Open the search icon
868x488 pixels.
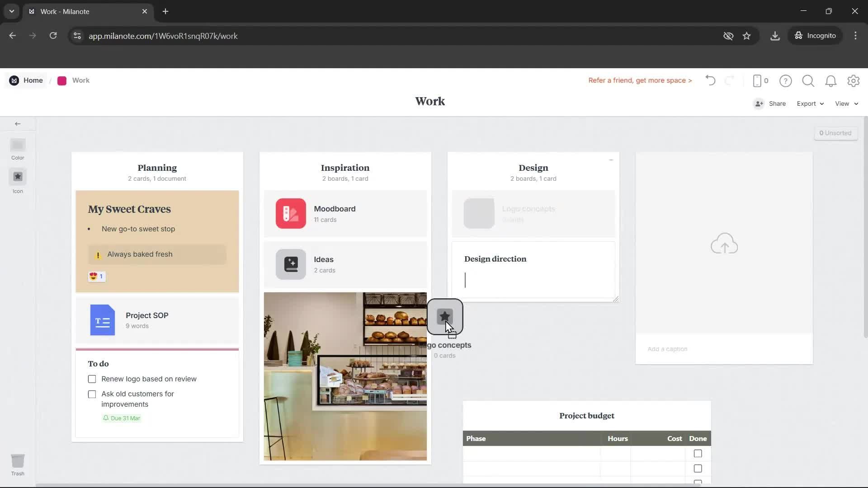pos(808,80)
